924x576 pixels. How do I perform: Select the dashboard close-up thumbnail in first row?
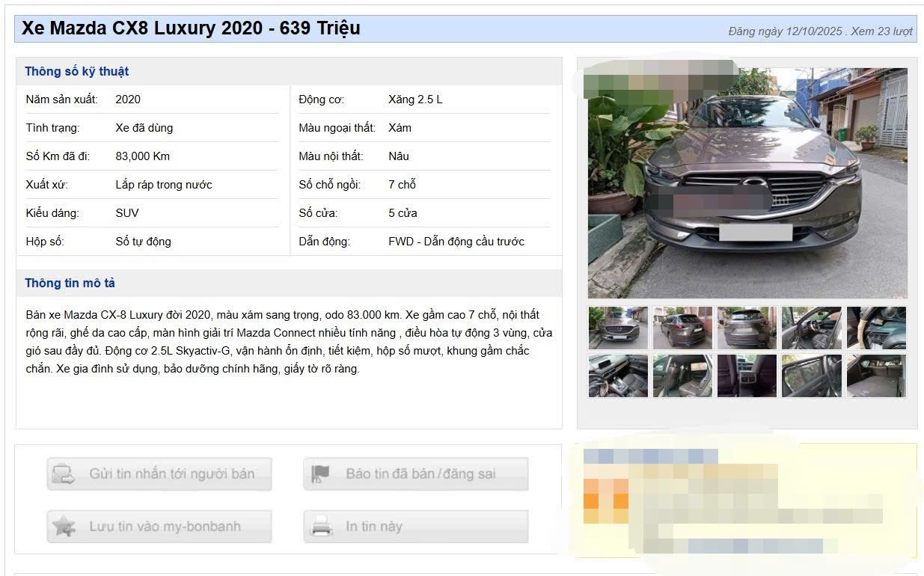click(876, 328)
